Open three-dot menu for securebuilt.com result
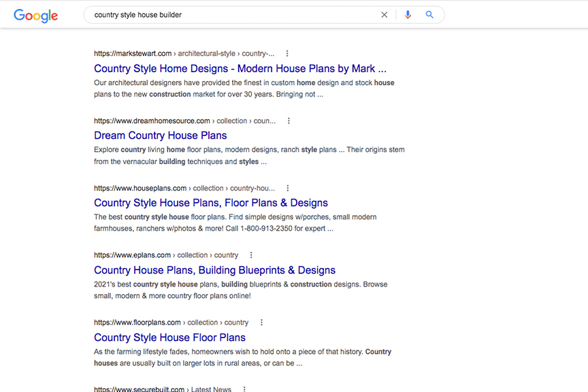Screen dimensions: 588x392 click(244, 389)
